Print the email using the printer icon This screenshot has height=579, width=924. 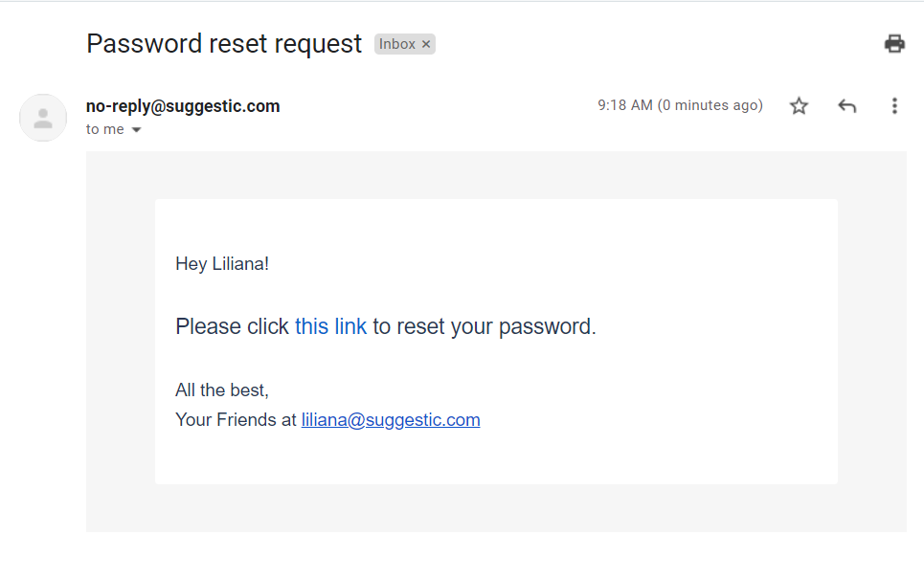[x=894, y=44]
